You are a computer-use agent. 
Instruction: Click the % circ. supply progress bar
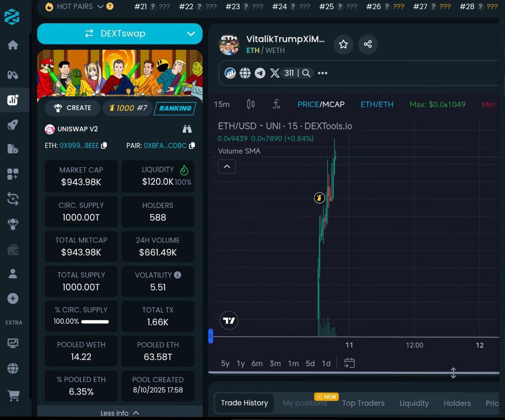coord(95,322)
